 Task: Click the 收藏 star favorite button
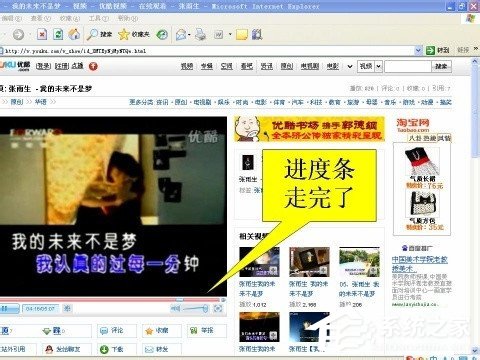(x=161, y=331)
